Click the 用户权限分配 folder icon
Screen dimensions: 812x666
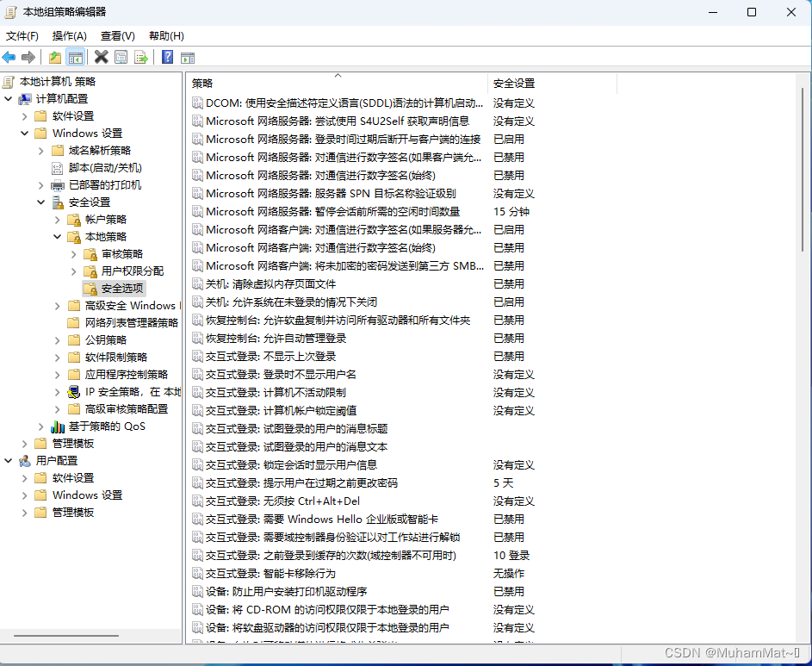pyautogui.click(x=90, y=271)
